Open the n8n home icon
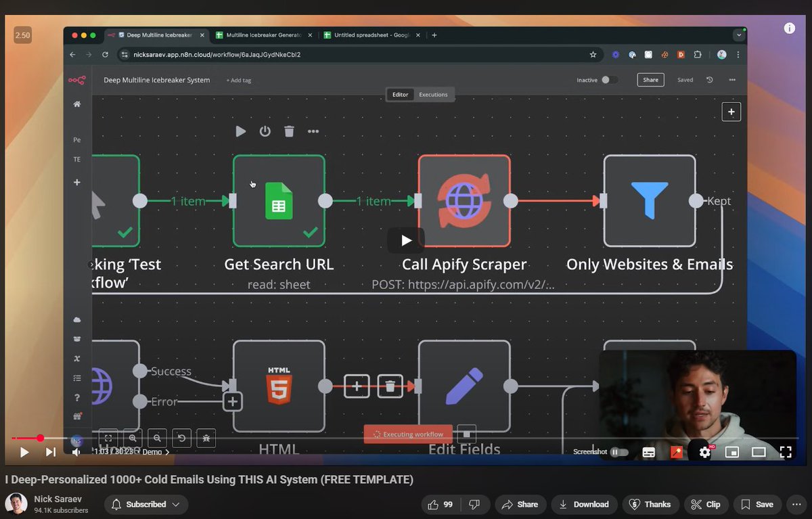 pos(77,104)
